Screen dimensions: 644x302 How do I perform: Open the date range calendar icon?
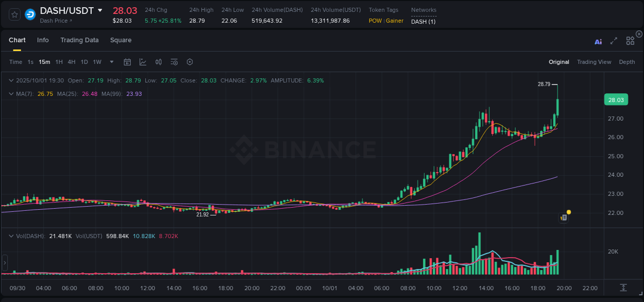127,62
